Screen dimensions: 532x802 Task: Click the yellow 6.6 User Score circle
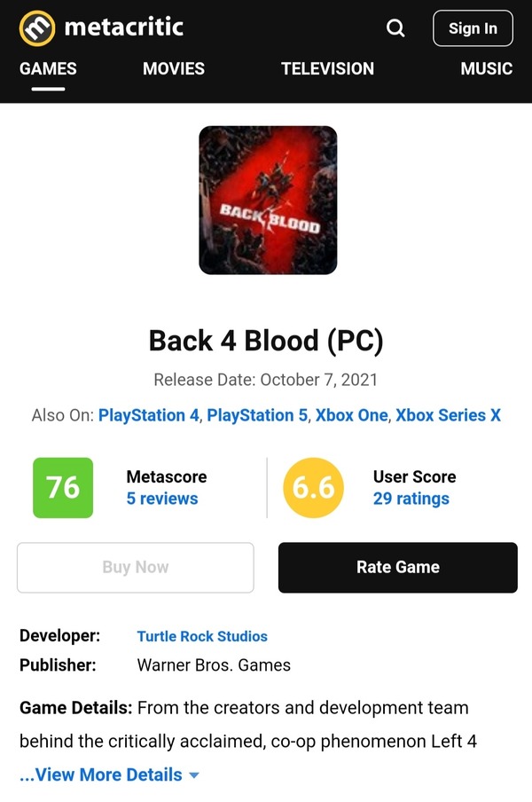click(313, 487)
